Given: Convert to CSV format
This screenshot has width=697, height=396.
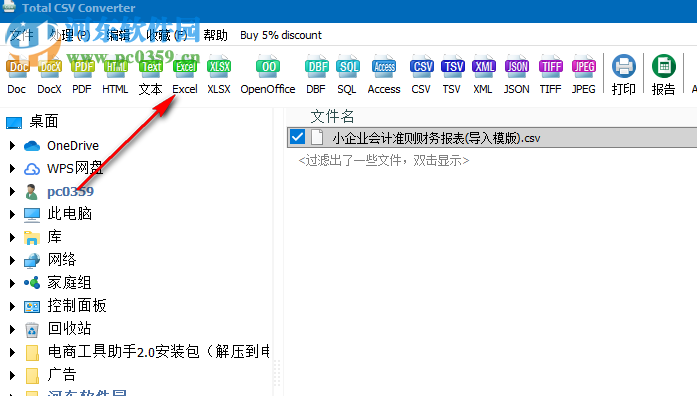Looking at the screenshot, I should click(x=421, y=76).
